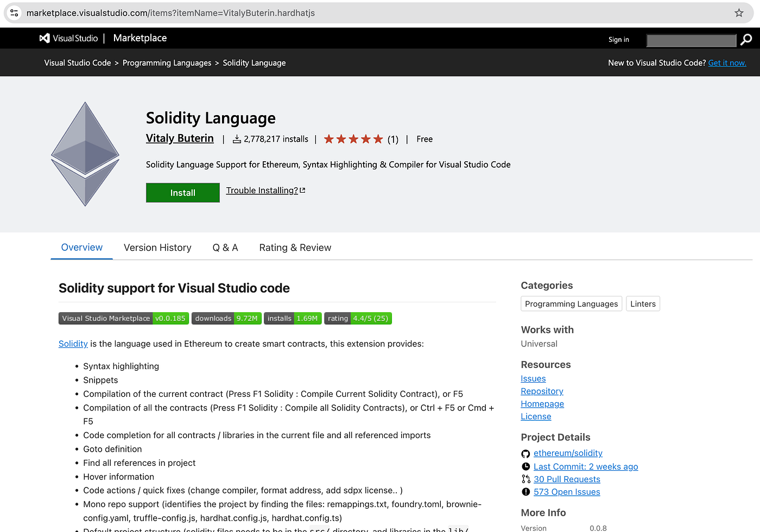Switch to Version History tab
This screenshot has height=532, width=760.
click(x=157, y=248)
